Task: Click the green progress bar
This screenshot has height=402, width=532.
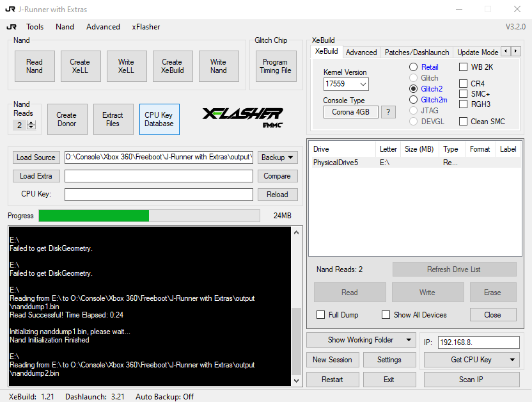Action: [149, 216]
